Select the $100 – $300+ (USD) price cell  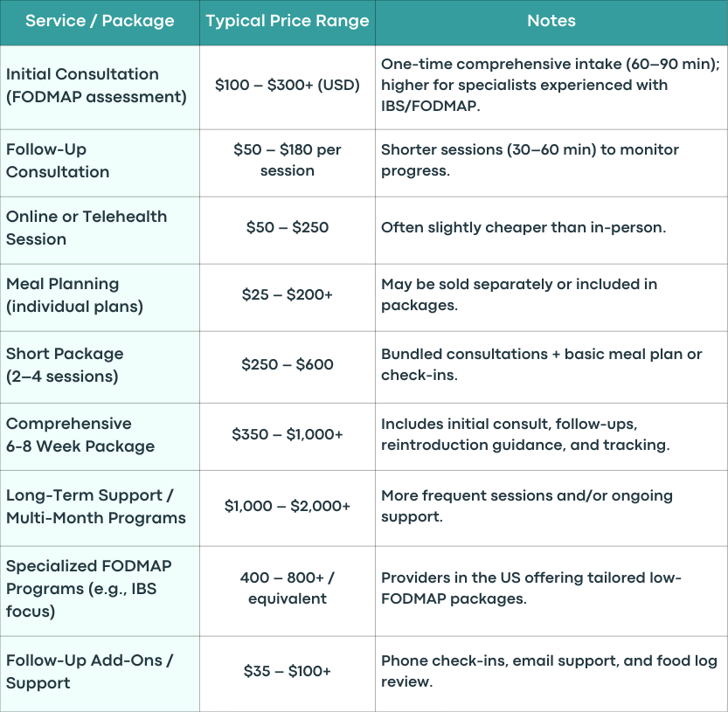(288, 87)
